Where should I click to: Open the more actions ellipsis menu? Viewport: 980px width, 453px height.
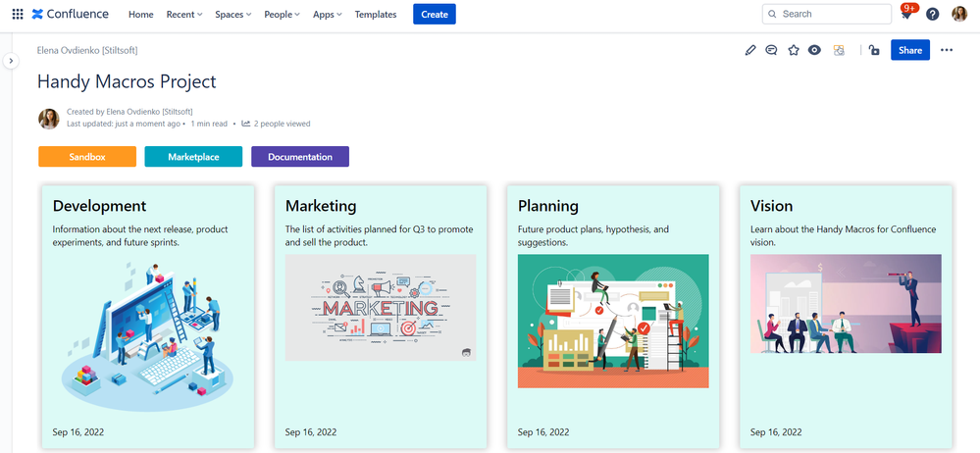pos(947,50)
